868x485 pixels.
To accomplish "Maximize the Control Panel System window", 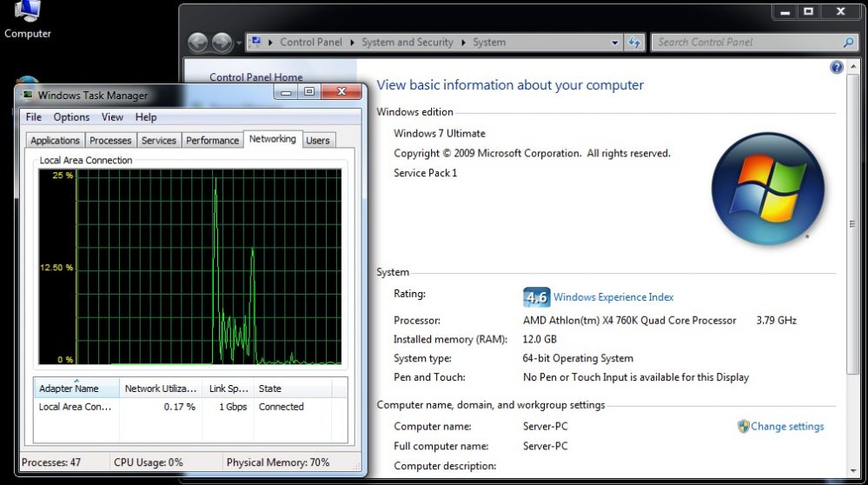I will coord(808,11).
